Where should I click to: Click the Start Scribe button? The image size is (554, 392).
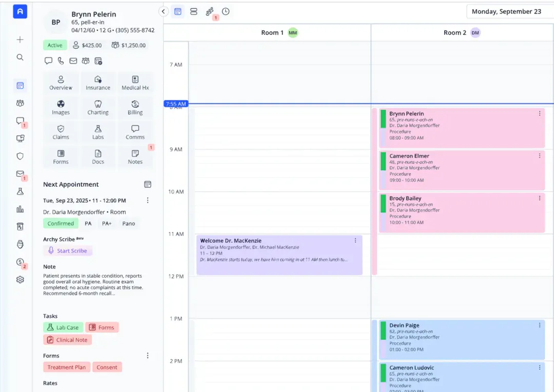[x=68, y=250]
